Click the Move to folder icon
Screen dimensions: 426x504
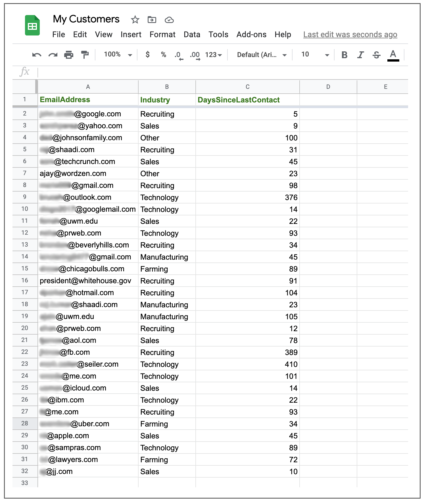pyautogui.click(x=152, y=20)
